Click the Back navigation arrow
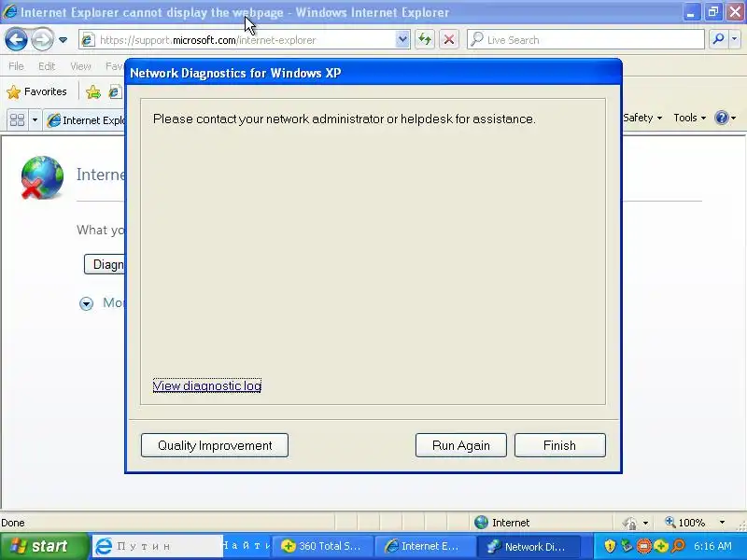Image resolution: width=747 pixels, height=560 pixels. pos(16,39)
